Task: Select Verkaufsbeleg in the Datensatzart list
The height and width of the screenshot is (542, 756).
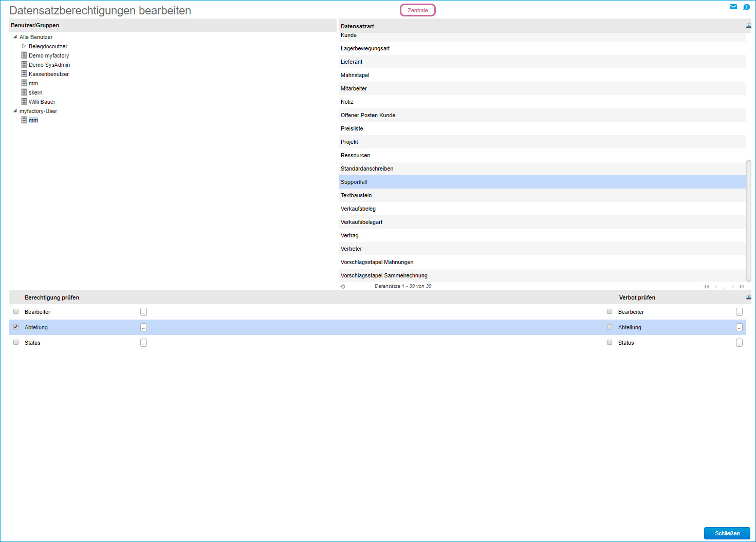Action: (358, 209)
